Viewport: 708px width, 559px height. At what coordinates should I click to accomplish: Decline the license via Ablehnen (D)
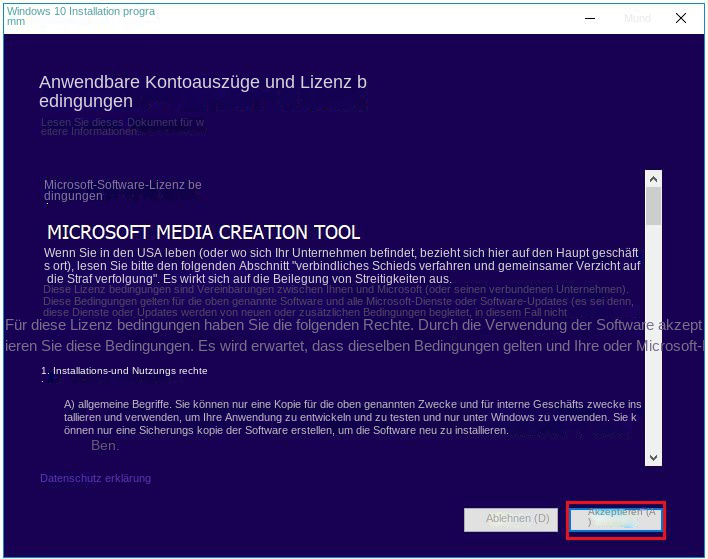coord(511,520)
